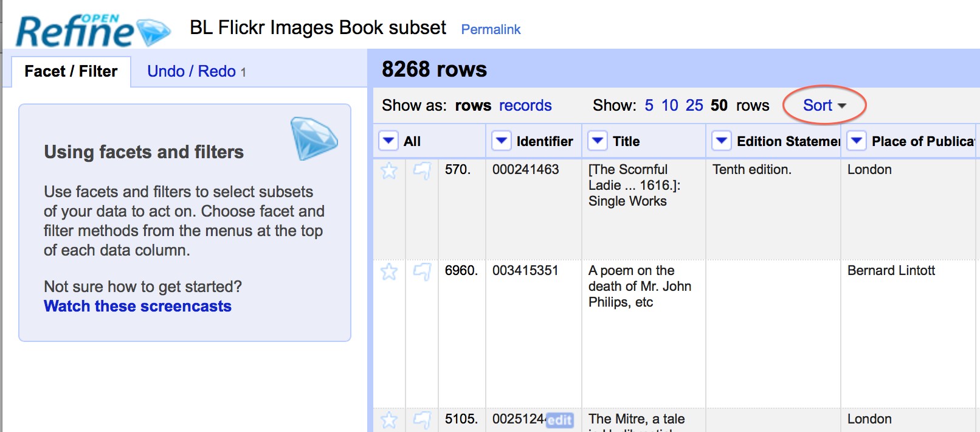Star row 570
This screenshot has width=980, height=432.
point(389,171)
